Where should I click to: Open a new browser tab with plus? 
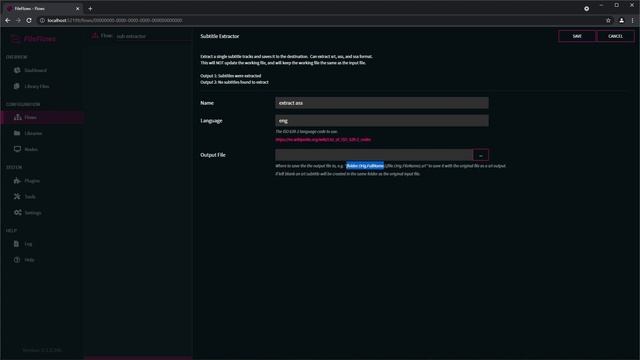tap(90, 9)
